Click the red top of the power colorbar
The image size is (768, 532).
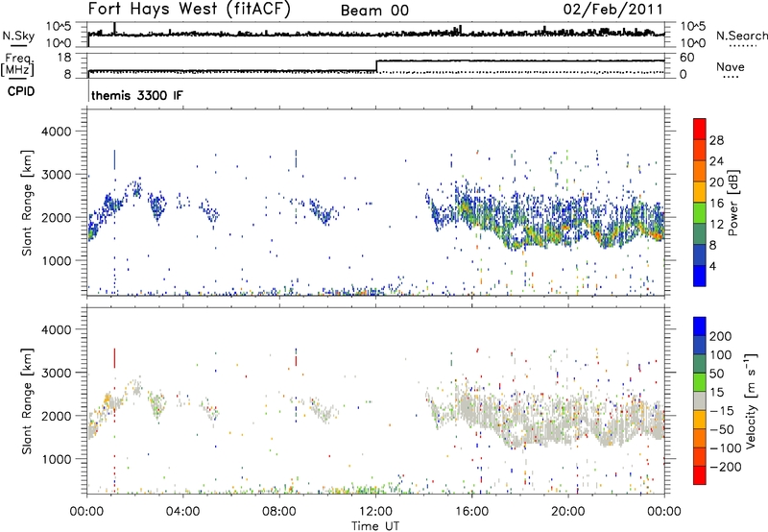[x=700, y=129]
